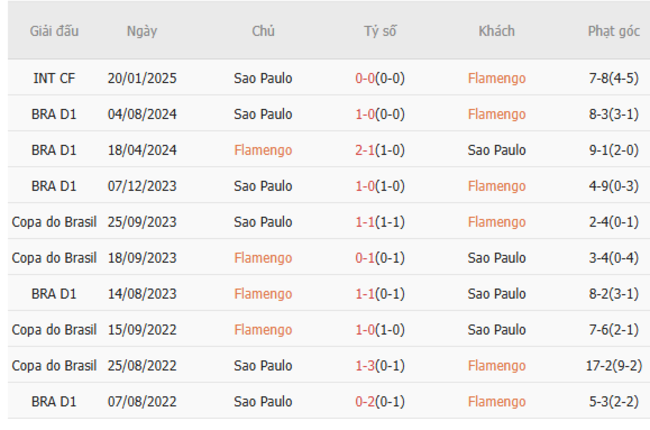The image size is (650, 430).
Task: Select the 07/12/2023 match date
Action: point(142,186)
